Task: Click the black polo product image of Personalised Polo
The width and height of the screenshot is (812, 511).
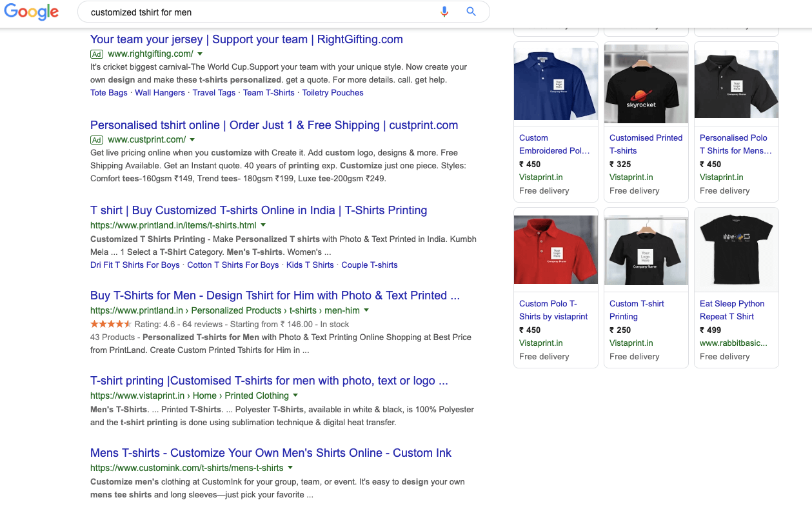Action: [x=737, y=85]
